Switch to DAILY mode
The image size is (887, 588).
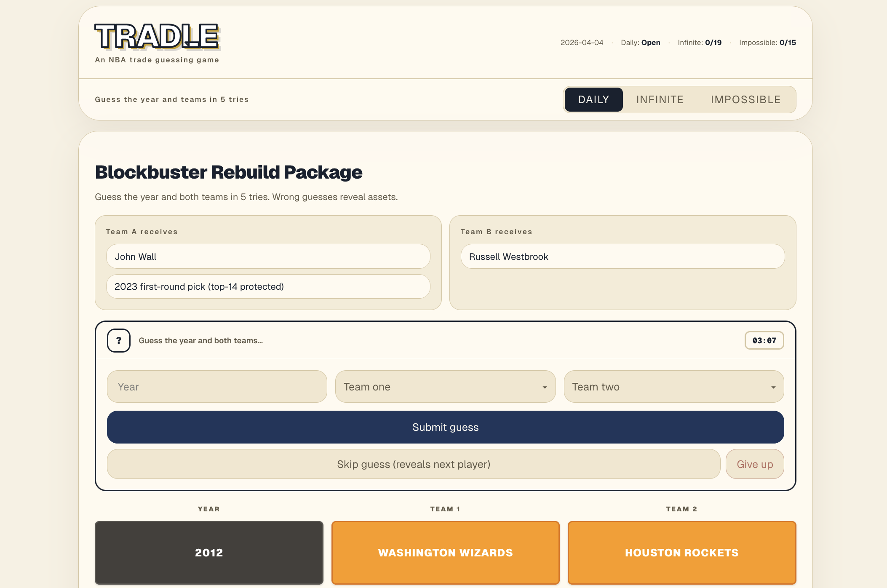point(593,99)
